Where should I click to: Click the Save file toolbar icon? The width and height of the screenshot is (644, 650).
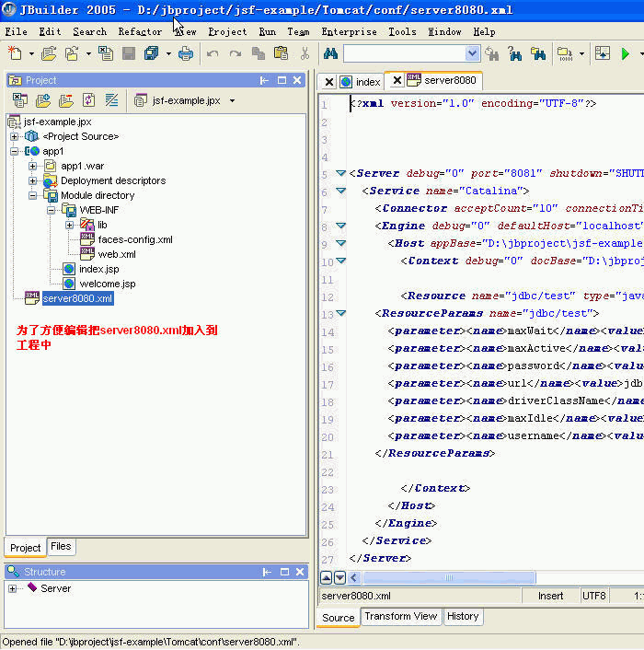(x=129, y=53)
